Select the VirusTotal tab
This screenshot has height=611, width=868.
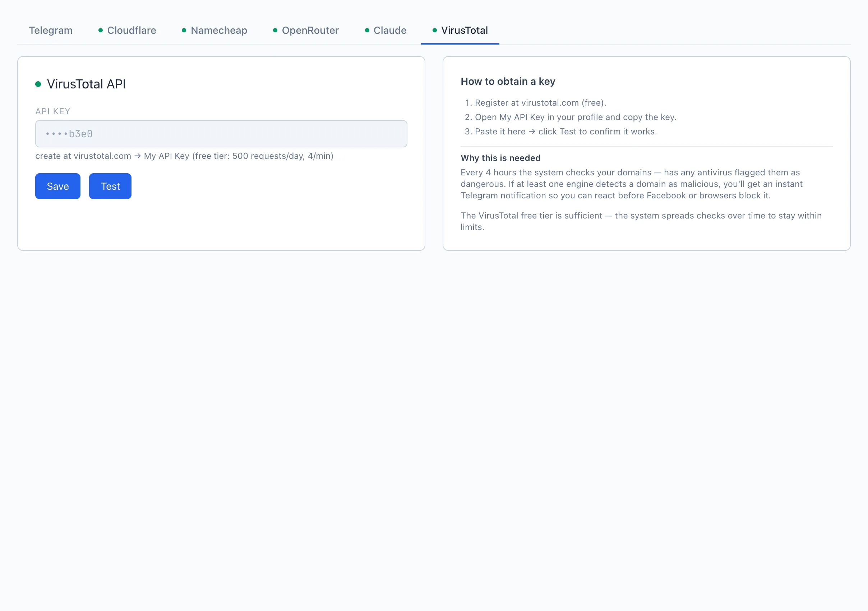[x=460, y=30]
